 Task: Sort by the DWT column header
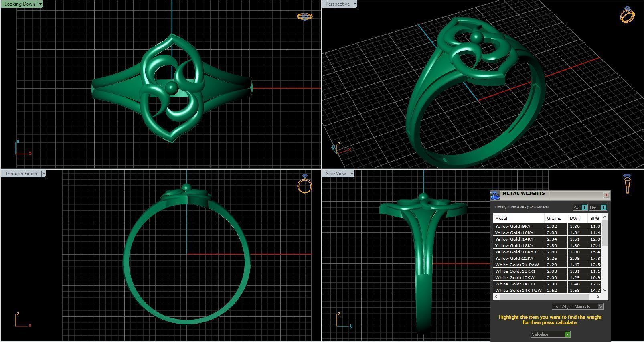pos(577,219)
